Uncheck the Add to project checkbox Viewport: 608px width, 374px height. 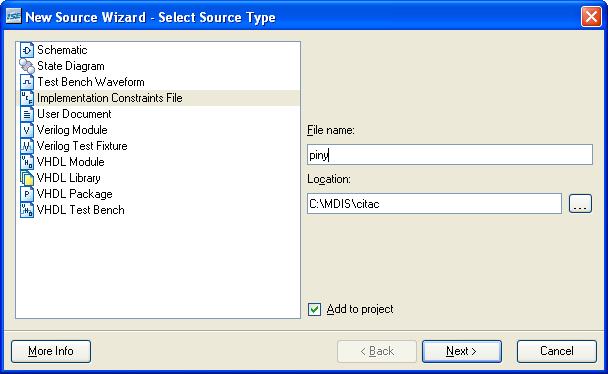point(314,309)
